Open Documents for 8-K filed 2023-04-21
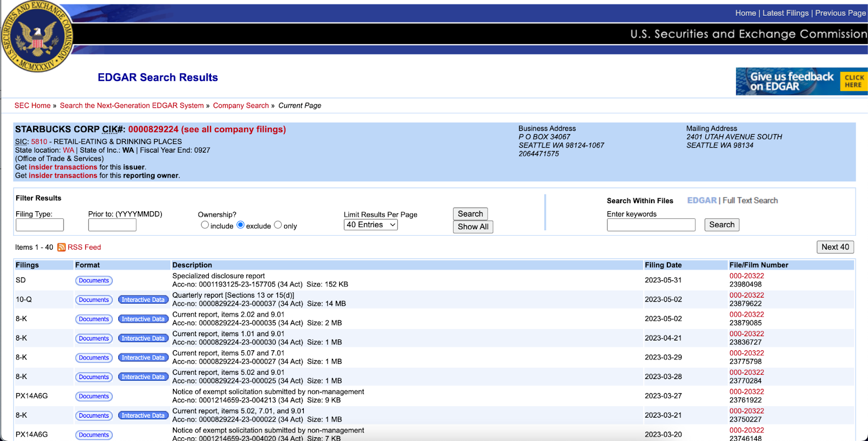Viewport: 868px width, 441px height. click(94, 338)
